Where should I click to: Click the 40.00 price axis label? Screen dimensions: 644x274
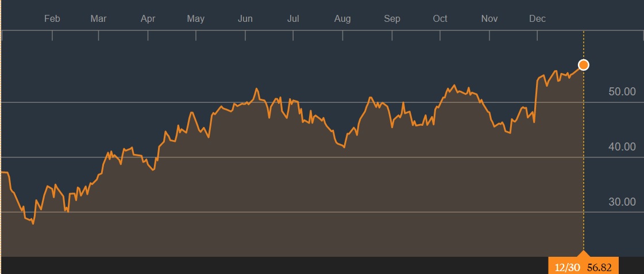point(622,146)
